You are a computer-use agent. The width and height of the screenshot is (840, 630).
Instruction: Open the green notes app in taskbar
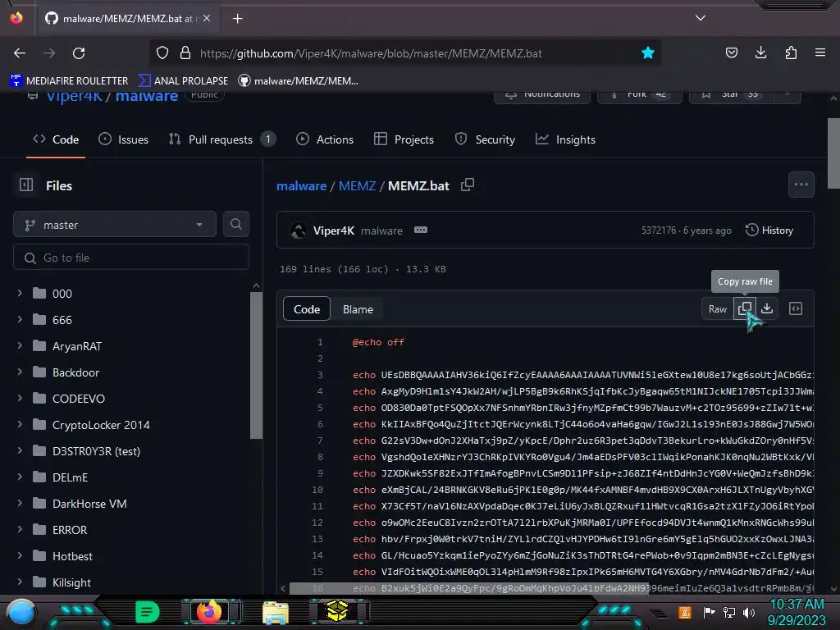147,612
